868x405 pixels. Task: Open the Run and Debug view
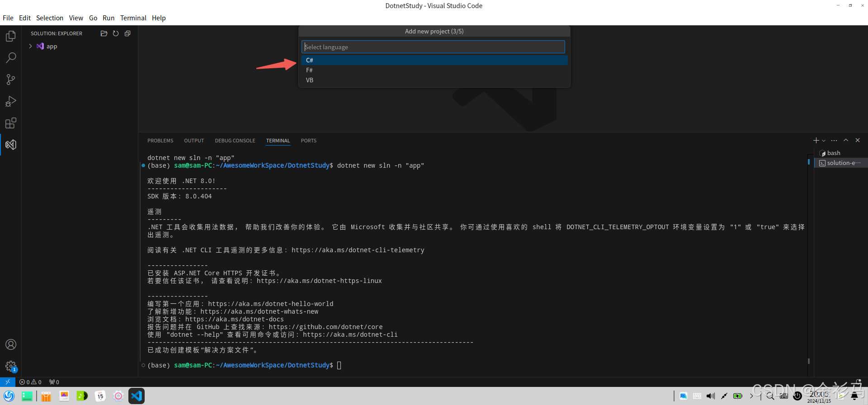[x=11, y=101]
